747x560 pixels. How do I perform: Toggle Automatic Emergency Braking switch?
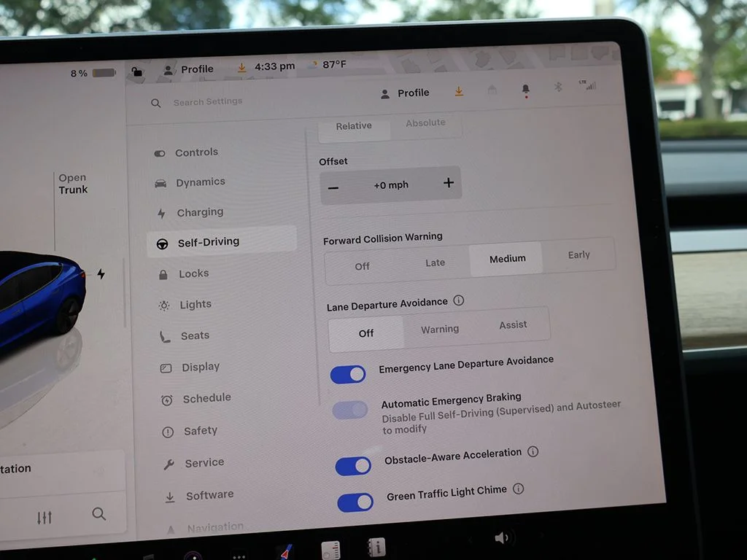coord(350,410)
